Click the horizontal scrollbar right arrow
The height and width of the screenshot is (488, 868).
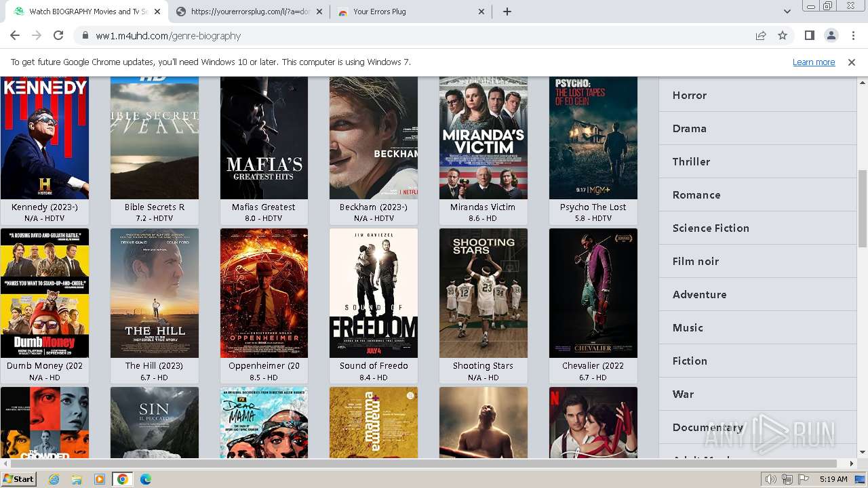point(852,464)
